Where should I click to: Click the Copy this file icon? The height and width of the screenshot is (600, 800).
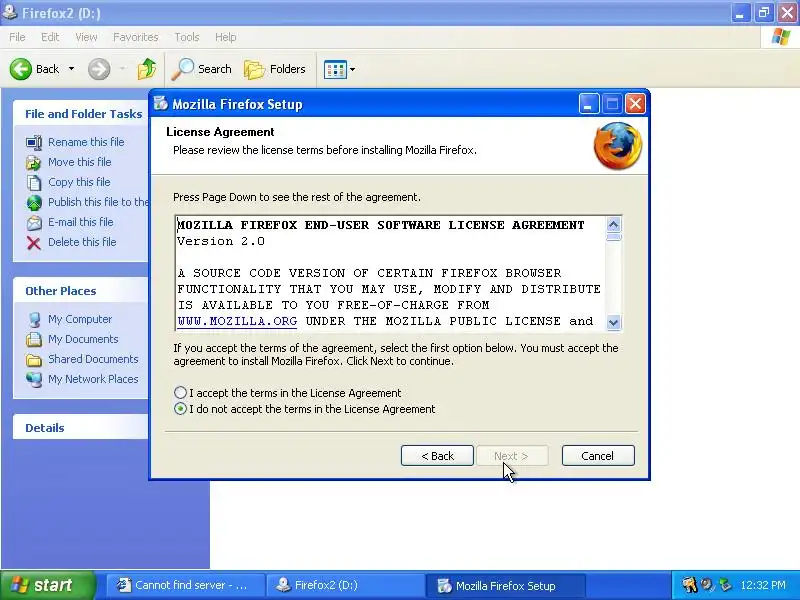pyautogui.click(x=34, y=182)
